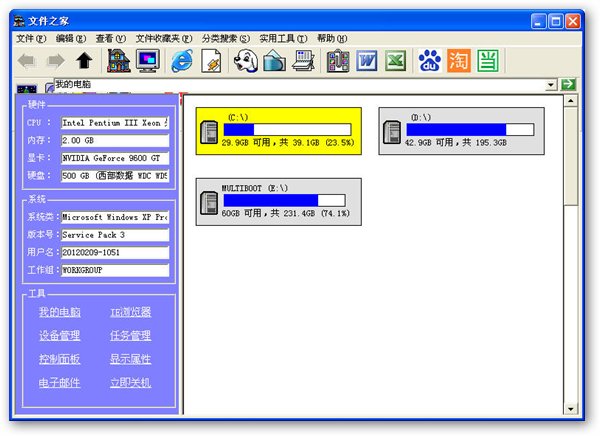The width and height of the screenshot is (600, 436).
Task: Click text 60GB 可用, 共 231.4GB (74.1%)
Action: [285, 213]
